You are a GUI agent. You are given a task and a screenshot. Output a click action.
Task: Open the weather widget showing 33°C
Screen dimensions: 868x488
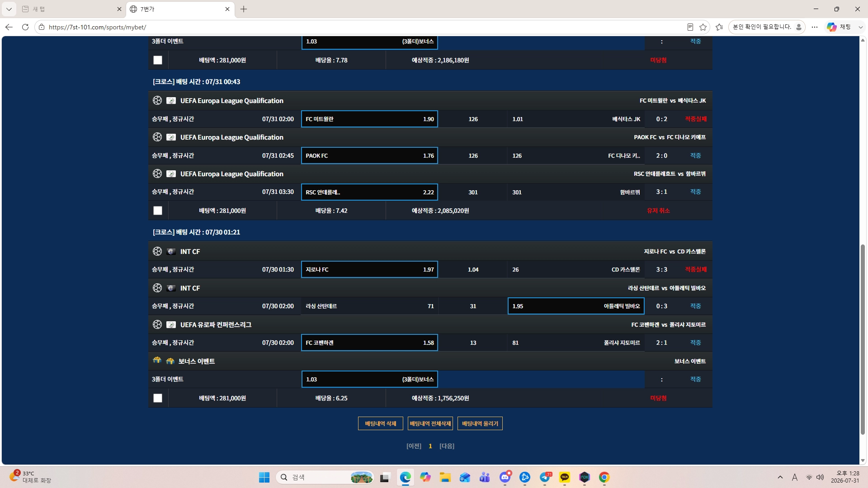point(31,477)
